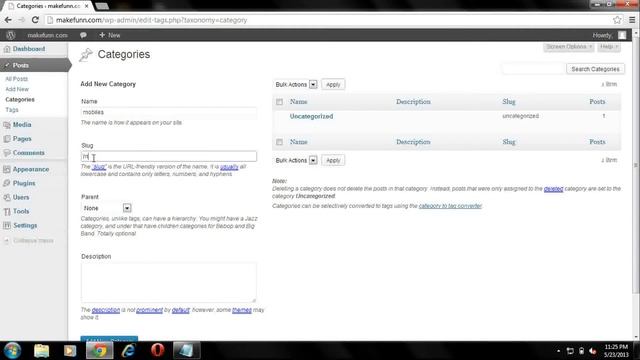Click the browser back arrow

coord(8,20)
